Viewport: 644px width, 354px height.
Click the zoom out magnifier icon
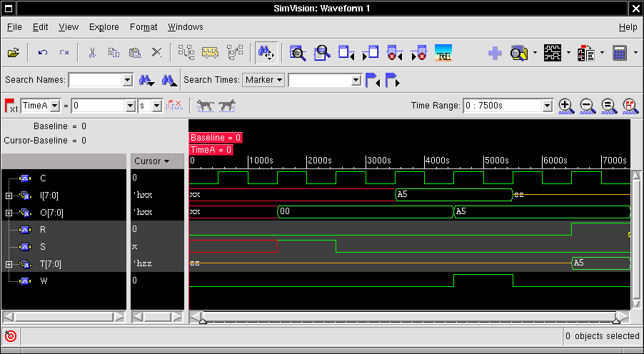click(x=588, y=106)
